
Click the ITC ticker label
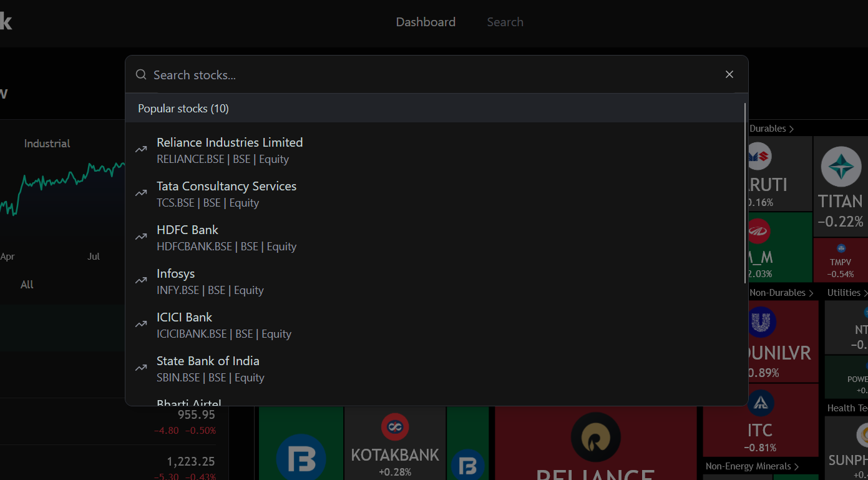tap(760, 430)
